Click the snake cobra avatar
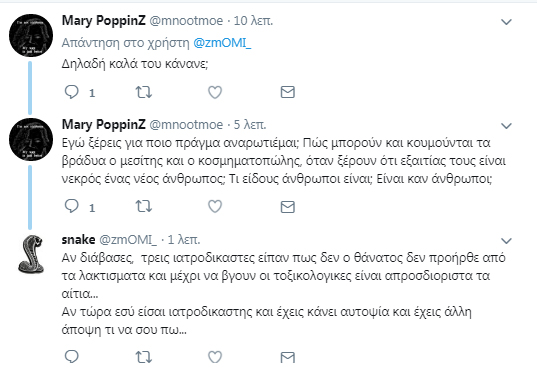538x371 pixels. click(x=31, y=254)
